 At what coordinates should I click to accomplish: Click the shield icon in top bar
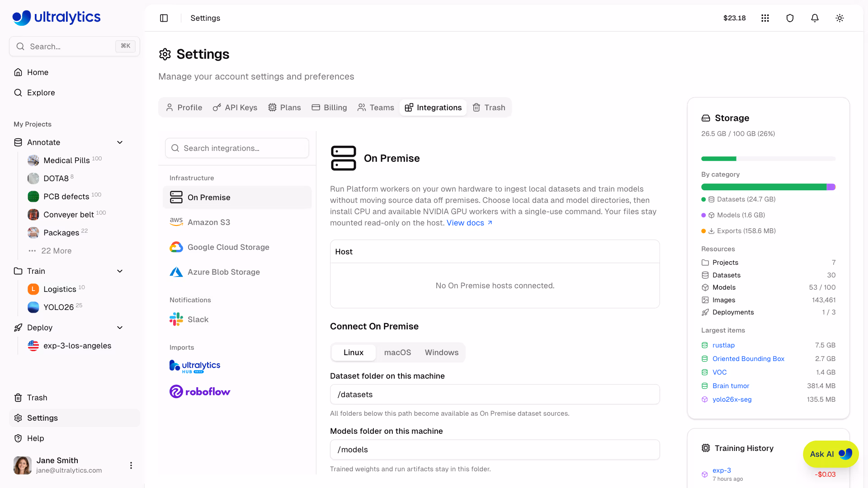(790, 18)
